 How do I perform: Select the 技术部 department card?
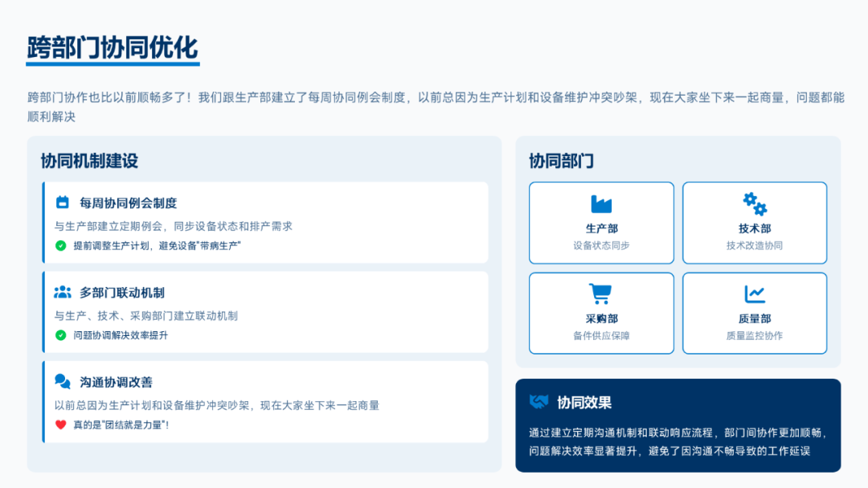point(755,223)
